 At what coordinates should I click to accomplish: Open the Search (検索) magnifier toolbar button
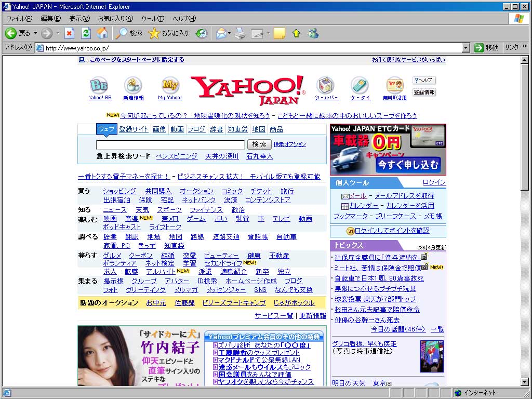[x=129, y=33]
